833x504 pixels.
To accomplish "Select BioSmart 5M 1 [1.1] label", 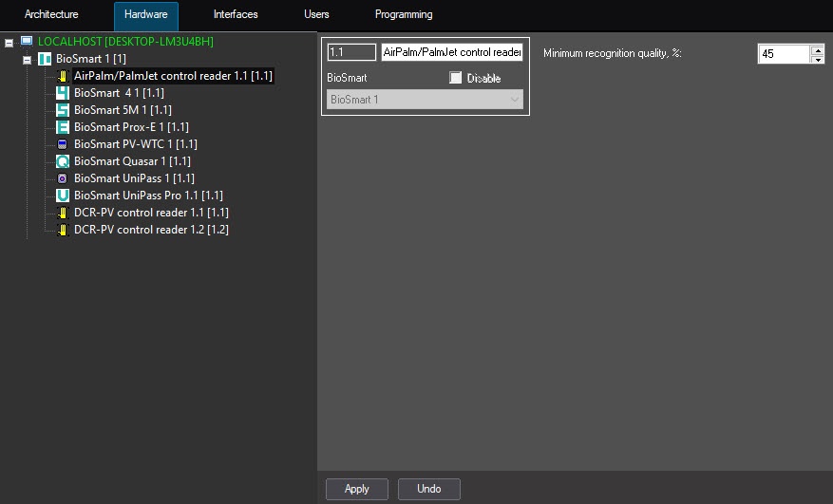I will point(123,110).
